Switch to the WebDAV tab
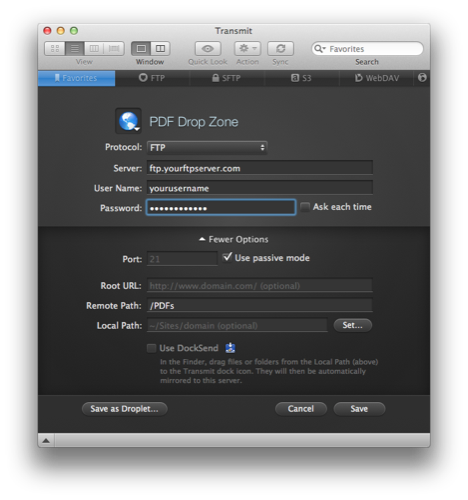 (377, 78)
